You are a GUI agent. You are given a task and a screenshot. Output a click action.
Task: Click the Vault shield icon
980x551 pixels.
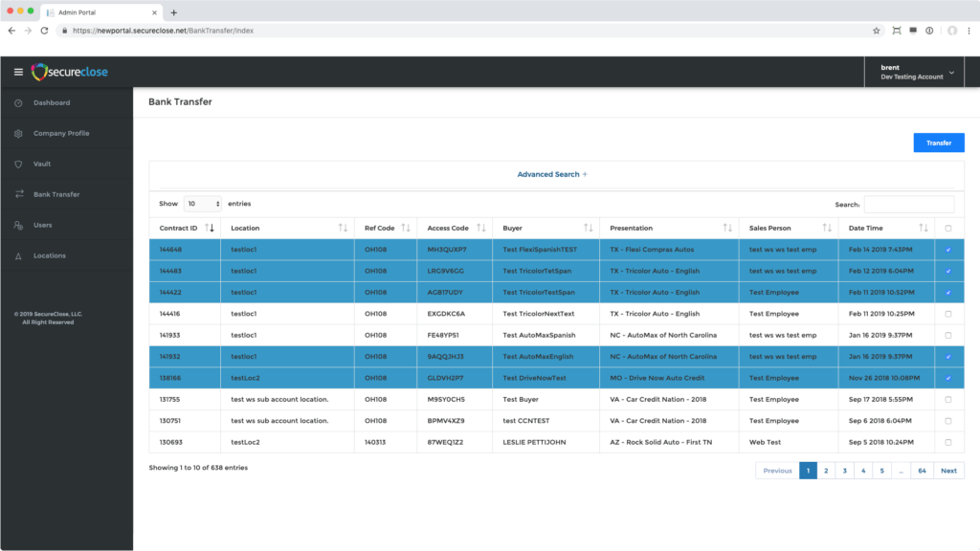[x=18, y=164]
